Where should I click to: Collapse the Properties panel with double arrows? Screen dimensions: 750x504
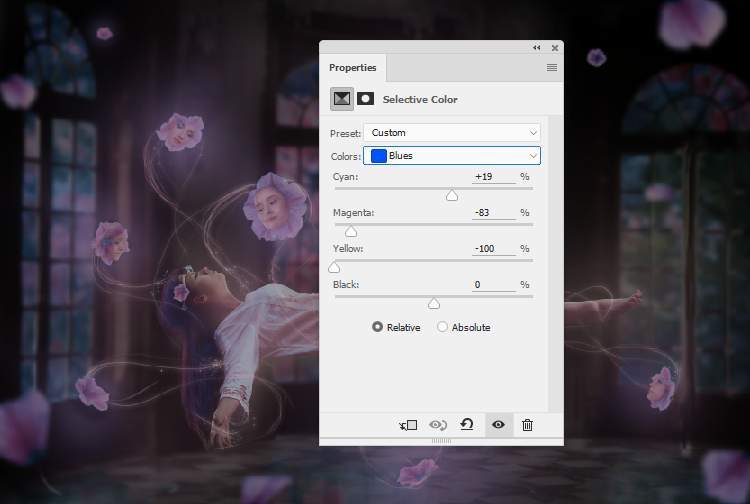pyautogui.click(x=537, y=48)
